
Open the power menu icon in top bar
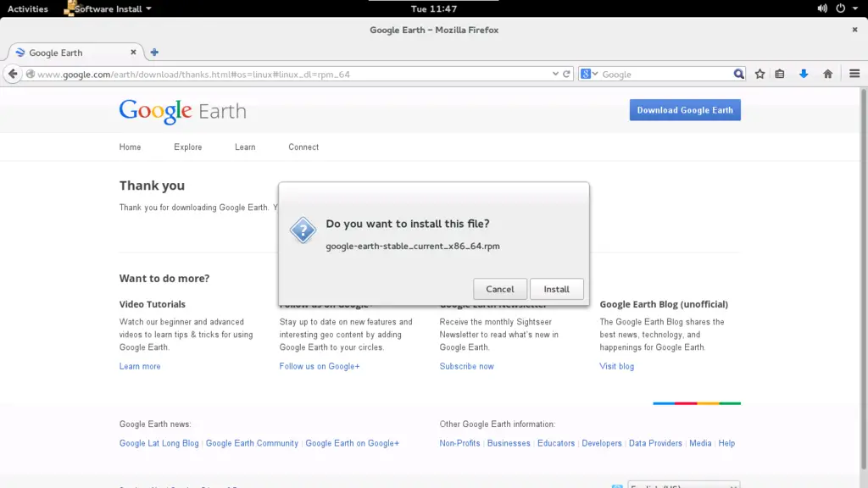[840, 8]
